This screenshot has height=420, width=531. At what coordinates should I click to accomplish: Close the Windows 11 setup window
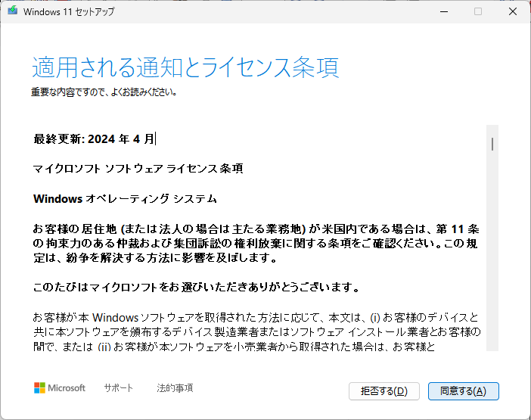[x=513, y=11]
